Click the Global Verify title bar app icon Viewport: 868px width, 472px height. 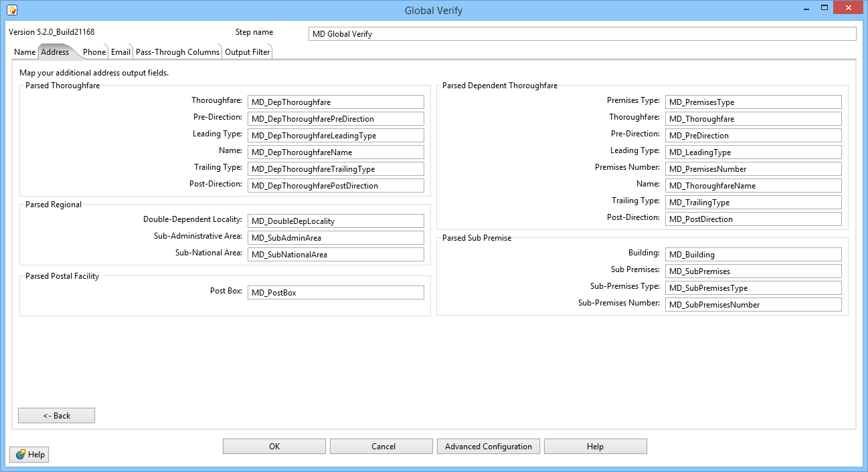11,10
